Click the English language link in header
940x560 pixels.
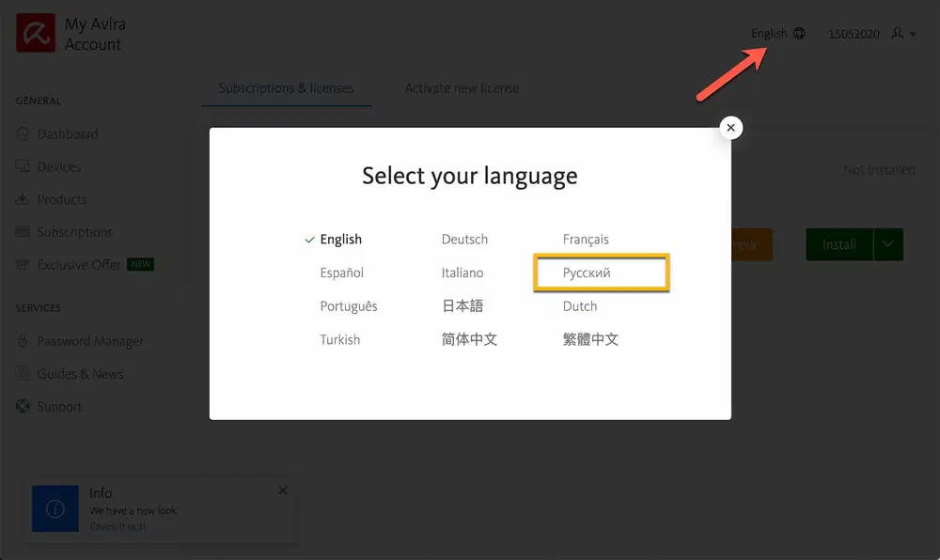[769, 34]
